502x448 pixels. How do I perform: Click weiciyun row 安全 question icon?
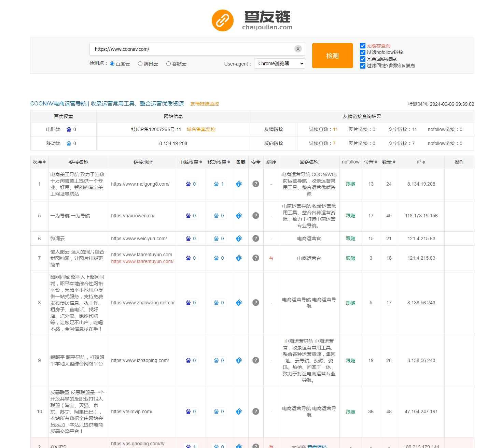click(x=256, y=239)
